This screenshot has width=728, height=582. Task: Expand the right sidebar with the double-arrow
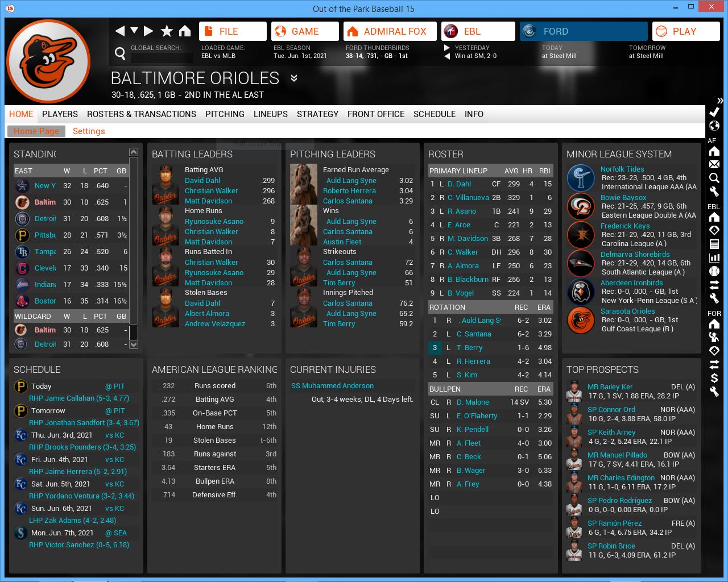720,100
